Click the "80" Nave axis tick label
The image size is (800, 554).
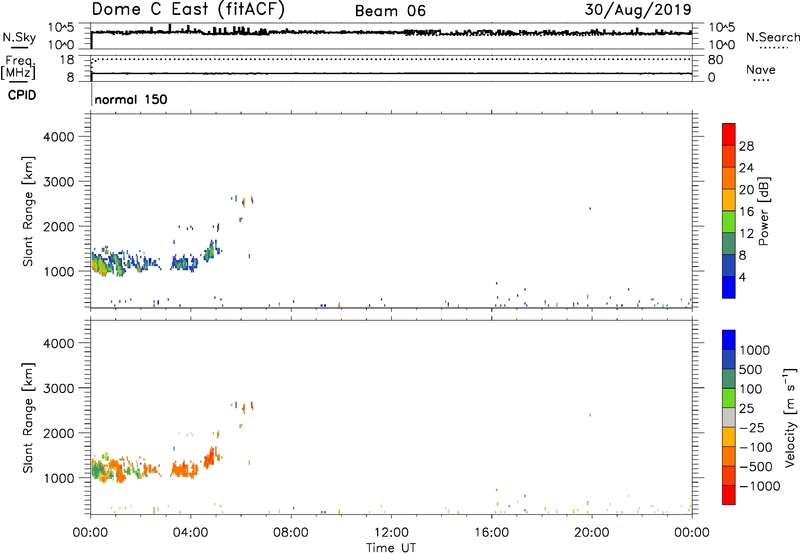pos(715,60)
